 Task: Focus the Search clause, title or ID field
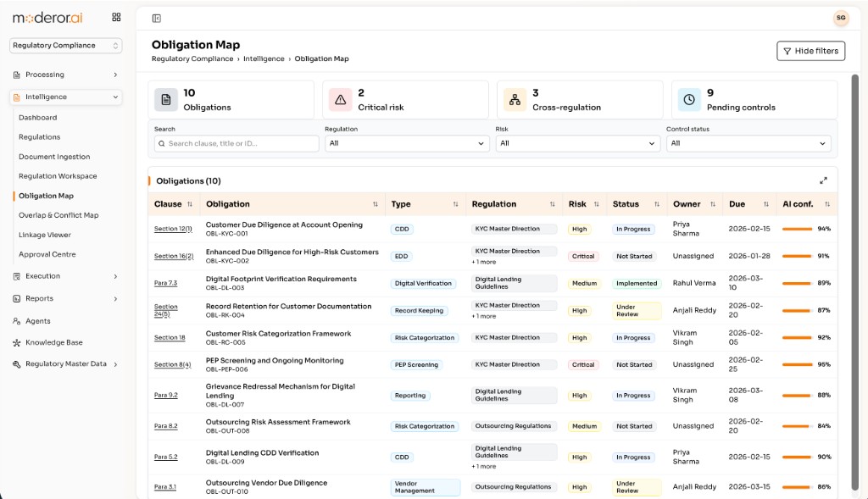(237, 143)
